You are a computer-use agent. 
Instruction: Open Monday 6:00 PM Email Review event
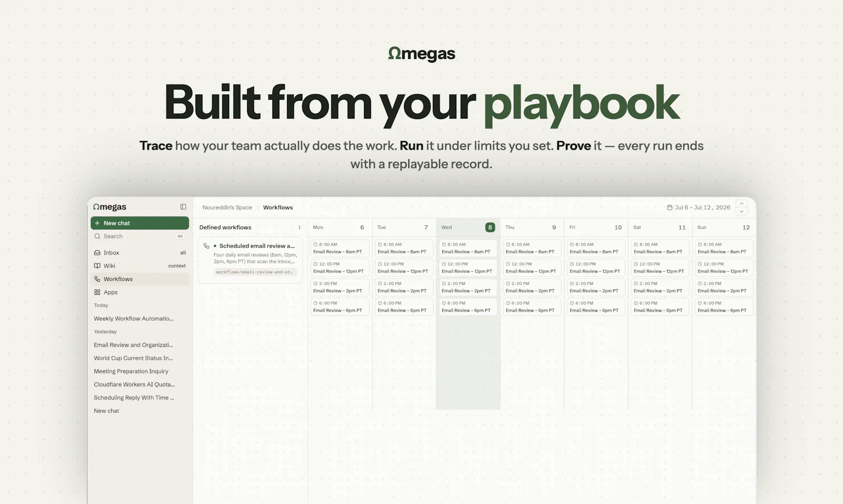pyautogui.click(x=340, y=307)
